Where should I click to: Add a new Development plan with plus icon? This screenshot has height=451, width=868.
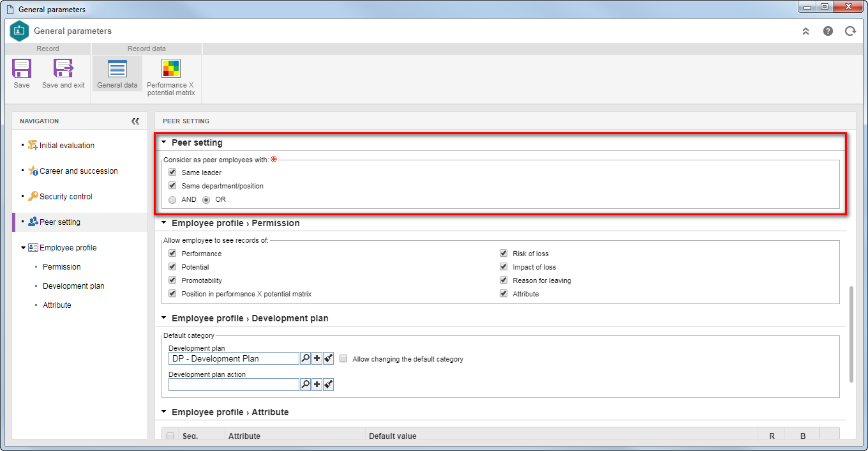317,358
